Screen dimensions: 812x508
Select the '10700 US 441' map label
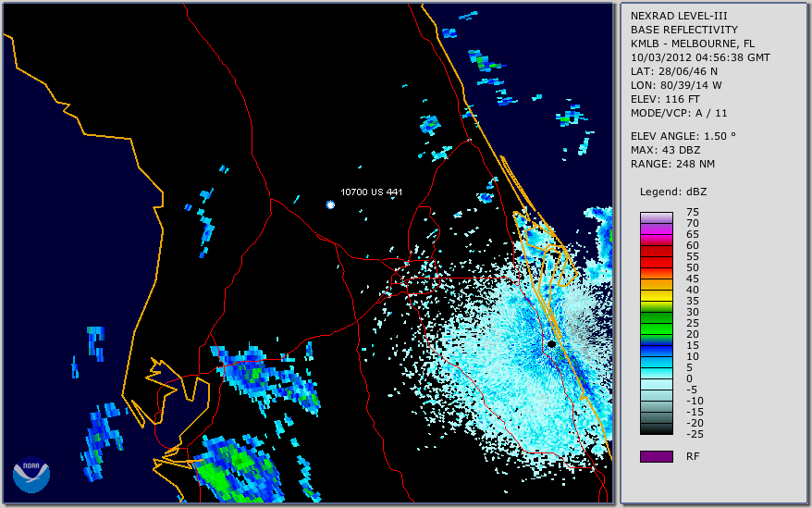(x=371, y=192)
